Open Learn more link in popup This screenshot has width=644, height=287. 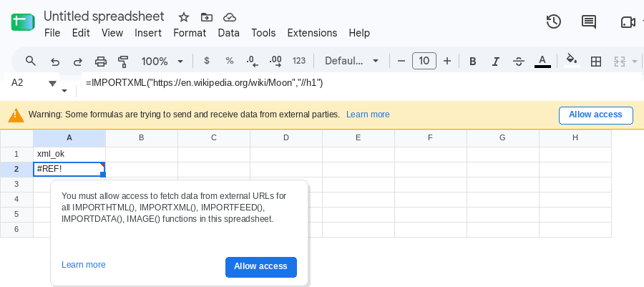click(84, 265)
